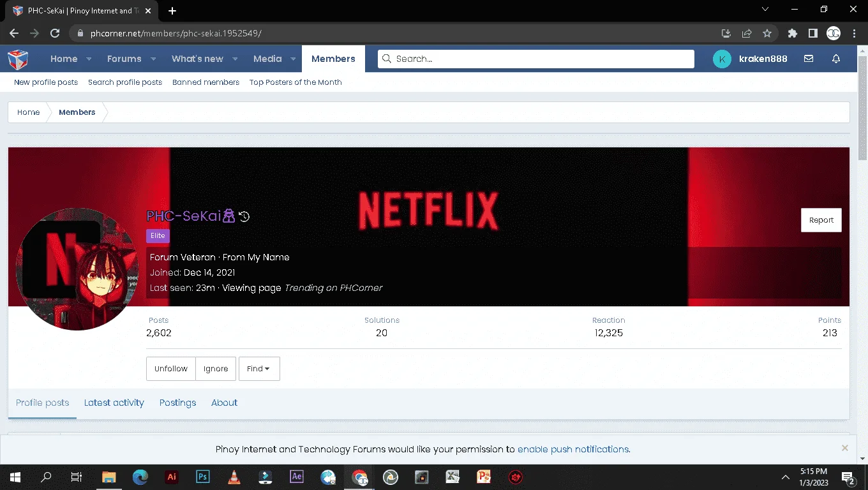The height and width of the screenshot is (490, 868).
Task: Click the Trending on PHCorner link
Action: pos(333,288)
